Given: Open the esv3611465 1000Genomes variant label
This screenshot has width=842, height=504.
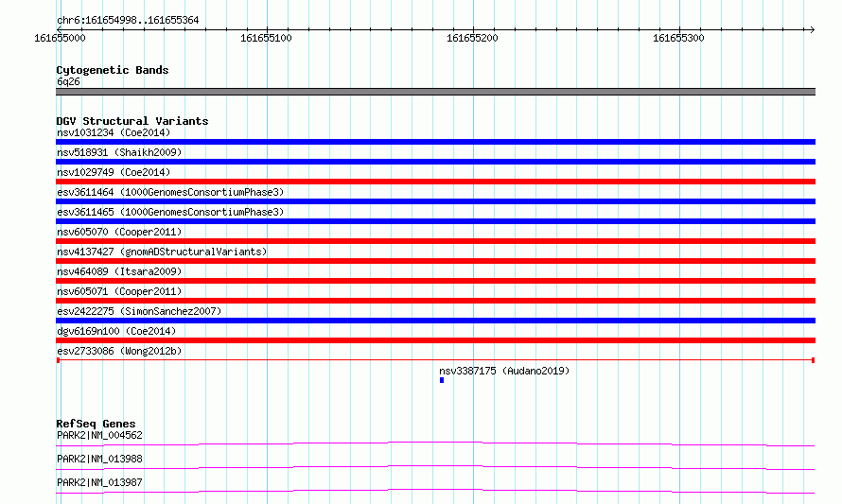Looking at the screenshot, I should click(170, 212).
